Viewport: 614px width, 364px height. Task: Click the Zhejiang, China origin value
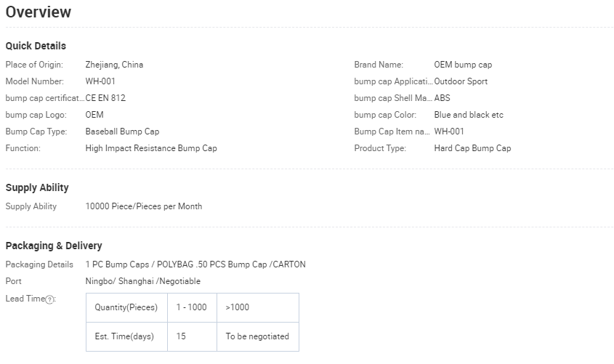click(x=114, y=65)
